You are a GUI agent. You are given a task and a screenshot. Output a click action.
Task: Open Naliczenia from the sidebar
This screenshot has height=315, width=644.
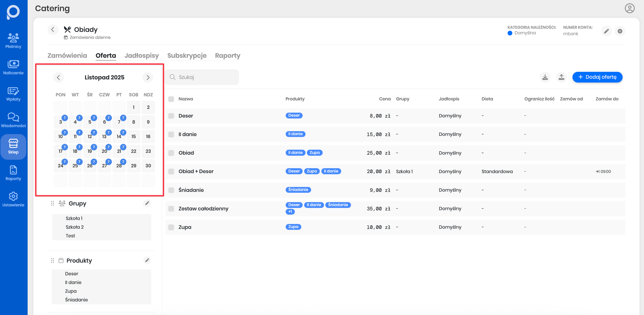(13, 67)
